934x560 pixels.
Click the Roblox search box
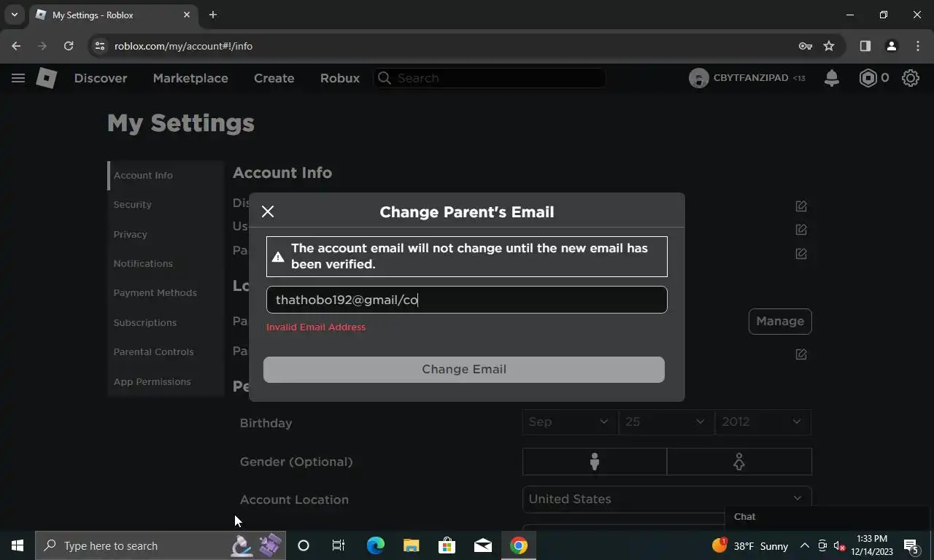click(490, 78)
